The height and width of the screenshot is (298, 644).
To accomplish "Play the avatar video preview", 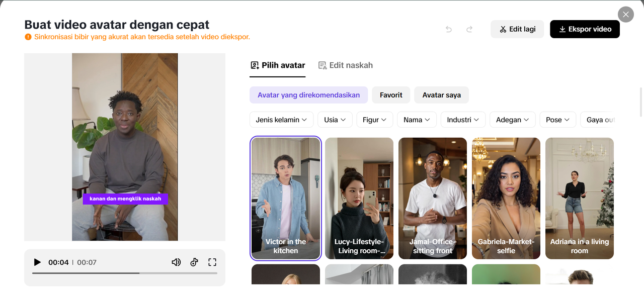I will (x=37, y=262).
